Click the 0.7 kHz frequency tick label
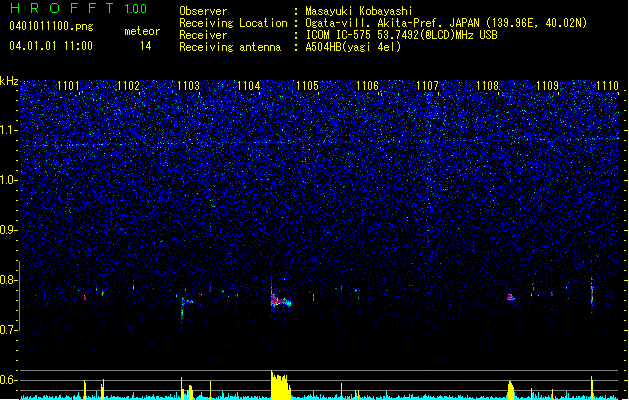629x400 pixels. click(9, 330)
